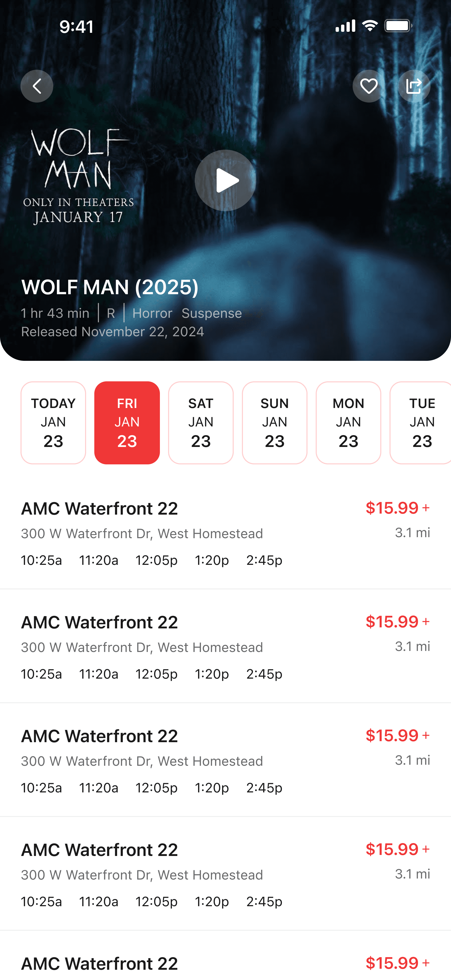Select 2:45p showtime in second AMC listing

pyautogui.click(x=264, y=674)
